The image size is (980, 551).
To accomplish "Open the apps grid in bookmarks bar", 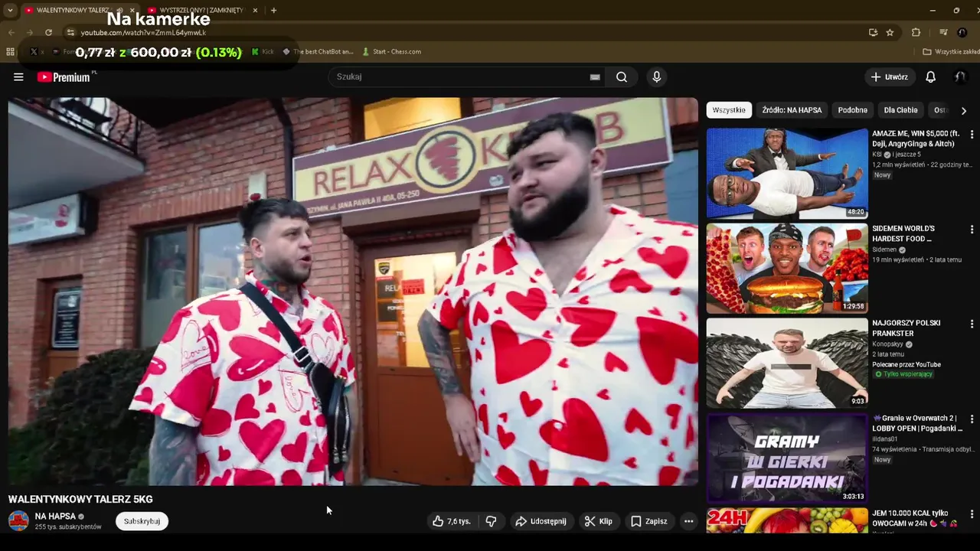I will (10, 51).
